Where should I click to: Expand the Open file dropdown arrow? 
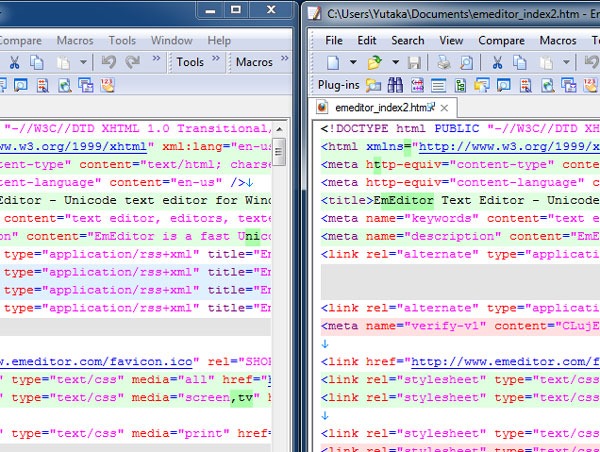(x=395, y=62)
